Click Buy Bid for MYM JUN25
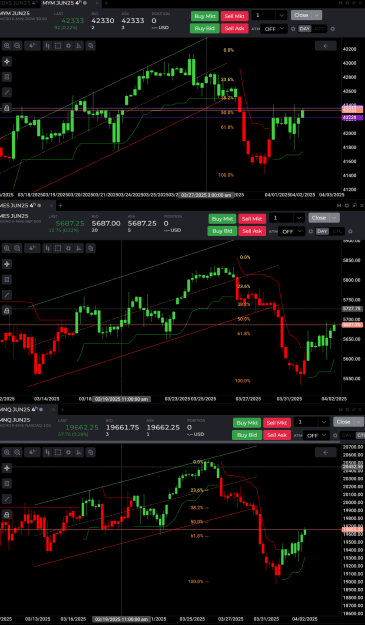This screenshot has height=625, width=365. point(205,28)
